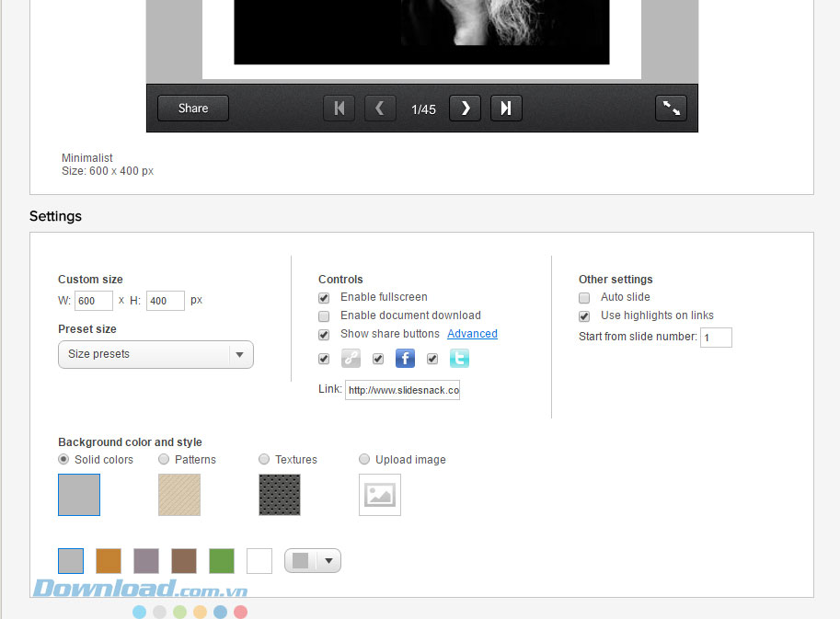Turn on Auto slide option
This screenshot has height=619, width=840.
click(584, 298)
